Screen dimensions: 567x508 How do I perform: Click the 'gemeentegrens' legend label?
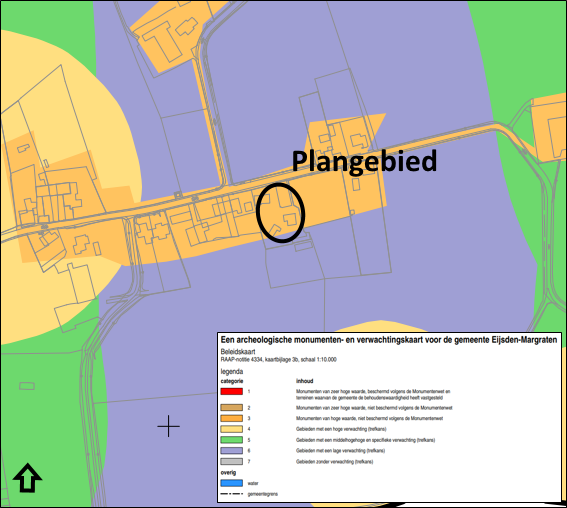click(x=263, y=494)
